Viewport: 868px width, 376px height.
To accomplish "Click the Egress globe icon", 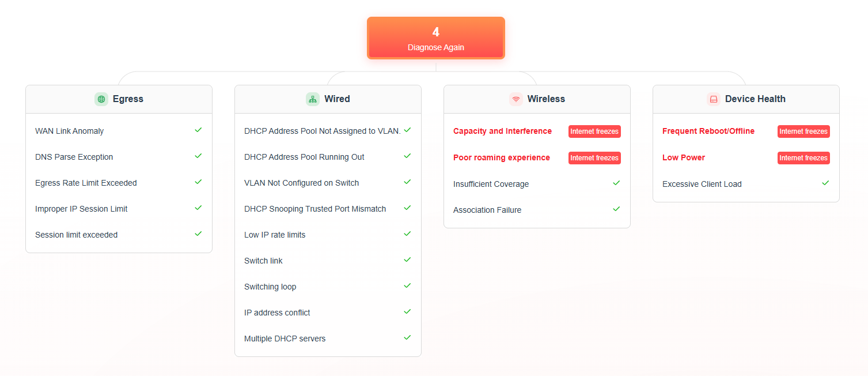I will [x=101, y=99].
